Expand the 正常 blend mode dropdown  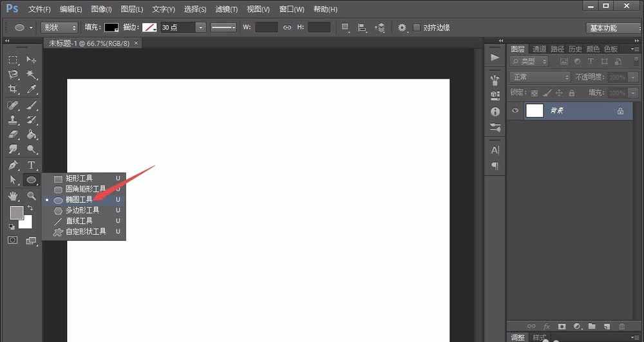point(540,77)
